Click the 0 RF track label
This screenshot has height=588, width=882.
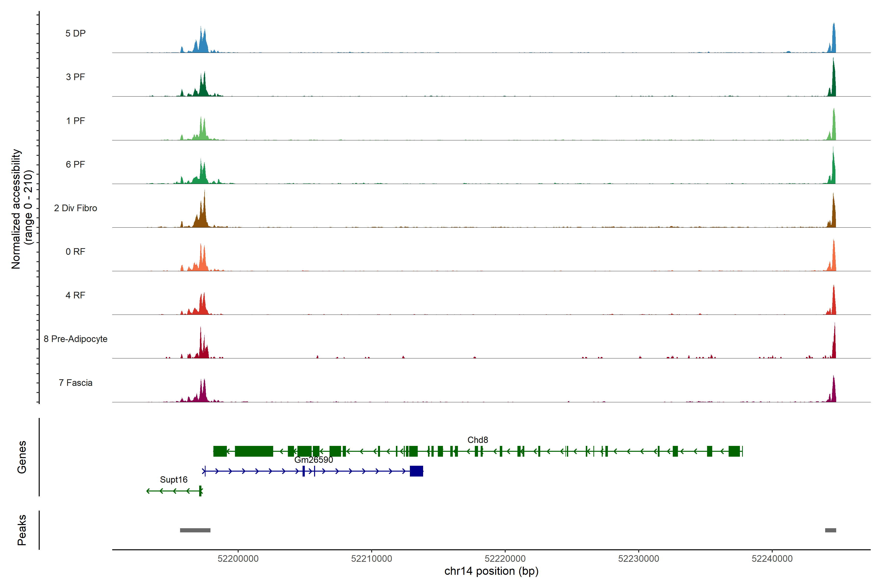pyautogui.click(x=75, y=252)
